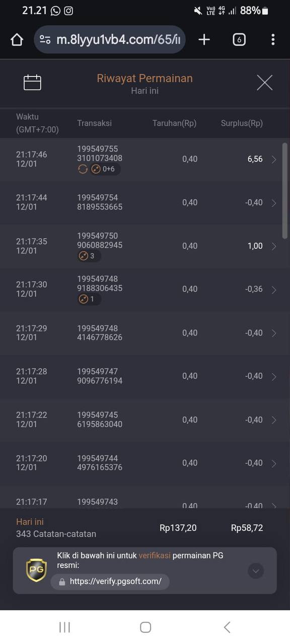
Task: Tap the browser home icon
Action: 17,40
